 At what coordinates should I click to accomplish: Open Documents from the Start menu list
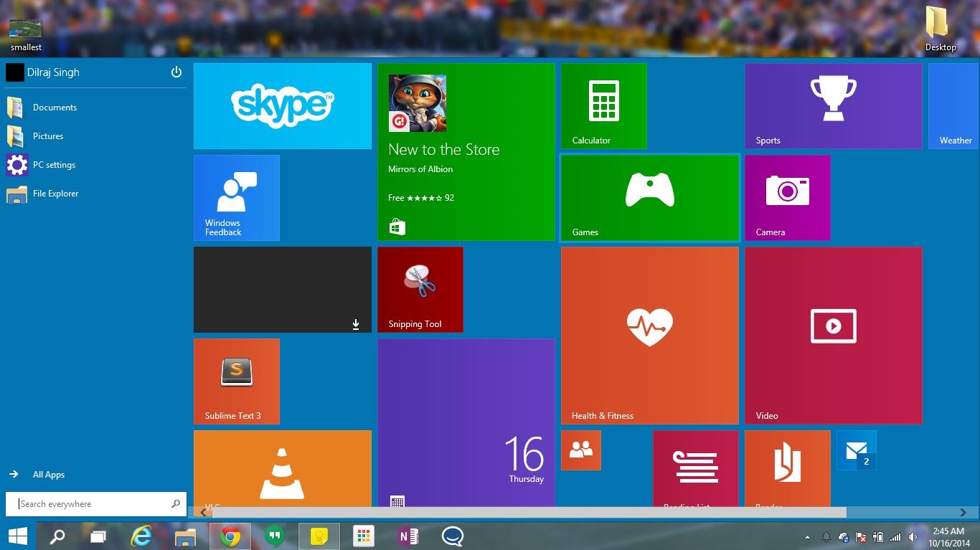tap(55, 108)
